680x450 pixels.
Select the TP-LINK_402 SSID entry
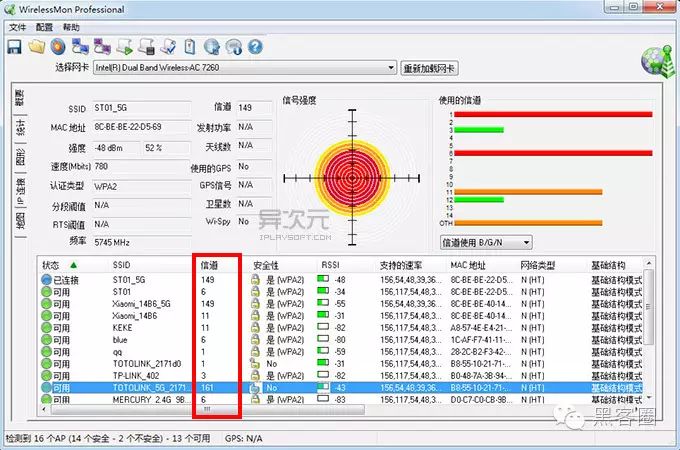[136, 376]
